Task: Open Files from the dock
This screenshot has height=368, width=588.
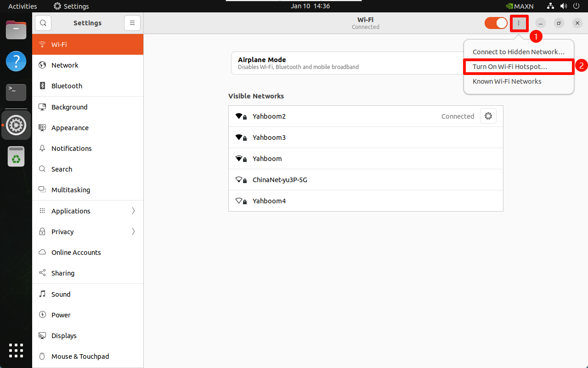Action: [x=16, y=30]
